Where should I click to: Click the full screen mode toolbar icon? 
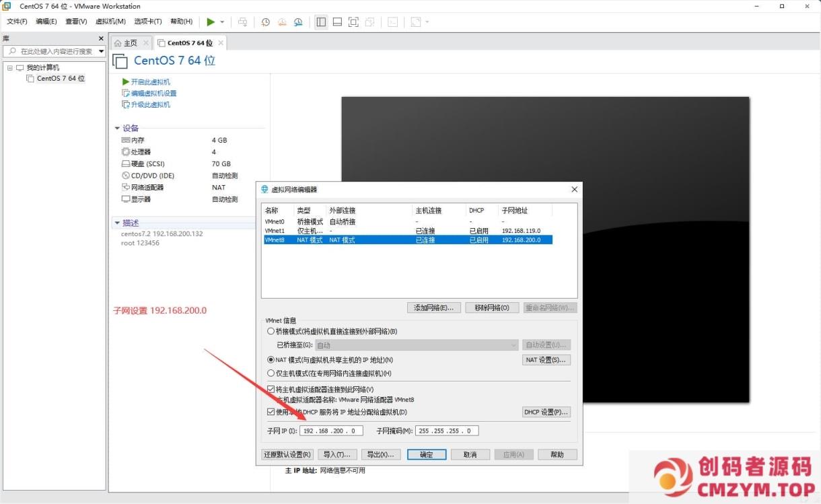[x=353, y=22]
